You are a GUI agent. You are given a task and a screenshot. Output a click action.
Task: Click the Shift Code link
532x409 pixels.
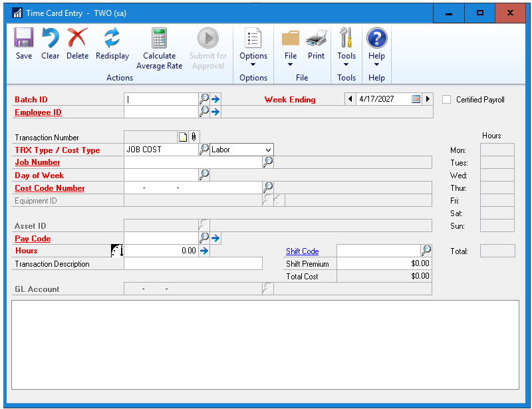tap(302, 251)
